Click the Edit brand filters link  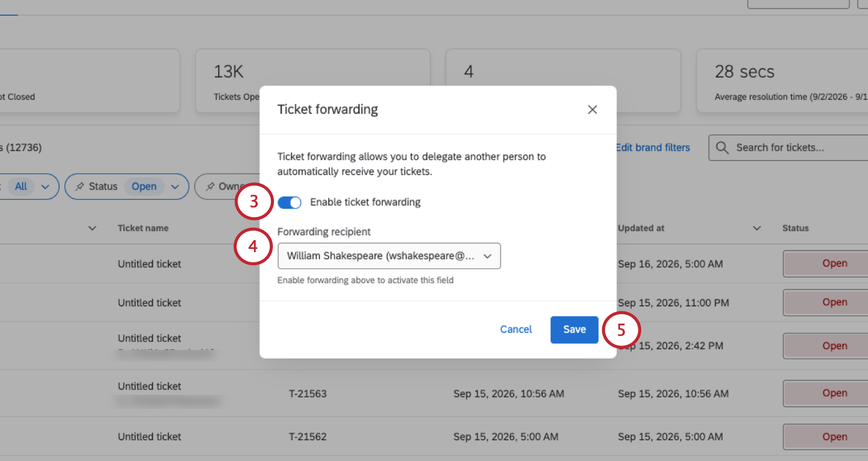[x=653, y=148]
